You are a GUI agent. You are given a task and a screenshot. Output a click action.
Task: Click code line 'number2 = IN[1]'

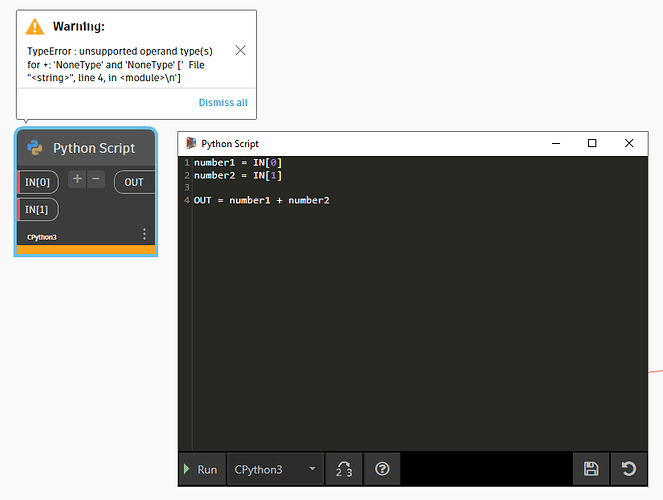(x=238, y=175)
